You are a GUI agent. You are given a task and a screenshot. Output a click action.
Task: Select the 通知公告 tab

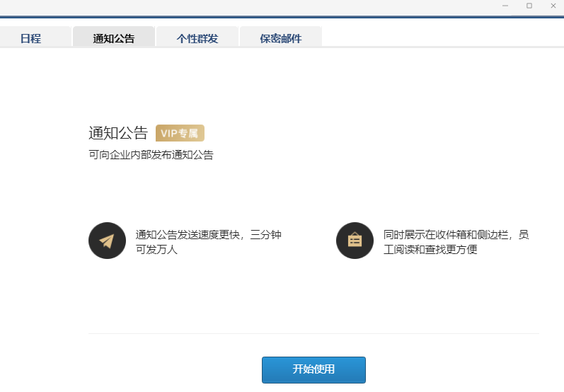[x=113, y=38]
